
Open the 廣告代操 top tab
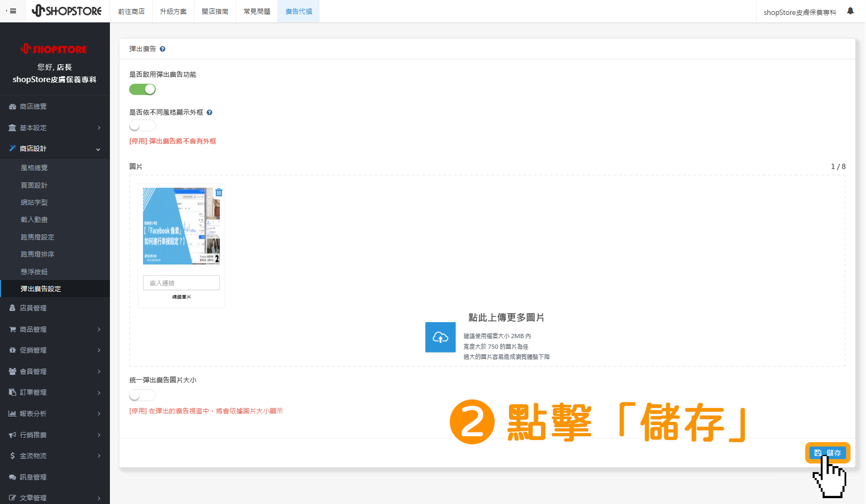[x=299, y=11]
